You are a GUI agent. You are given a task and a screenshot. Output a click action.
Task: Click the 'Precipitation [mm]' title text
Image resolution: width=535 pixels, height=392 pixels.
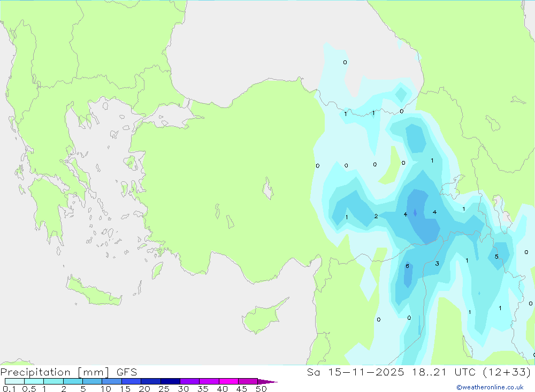(x=55, y=372)
